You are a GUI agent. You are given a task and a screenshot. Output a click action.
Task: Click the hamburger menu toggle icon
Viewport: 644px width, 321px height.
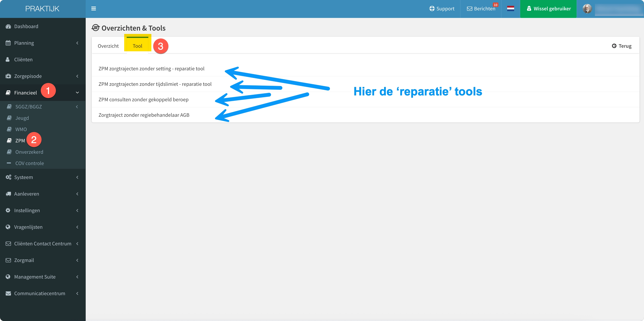click(x=93, y=9)
